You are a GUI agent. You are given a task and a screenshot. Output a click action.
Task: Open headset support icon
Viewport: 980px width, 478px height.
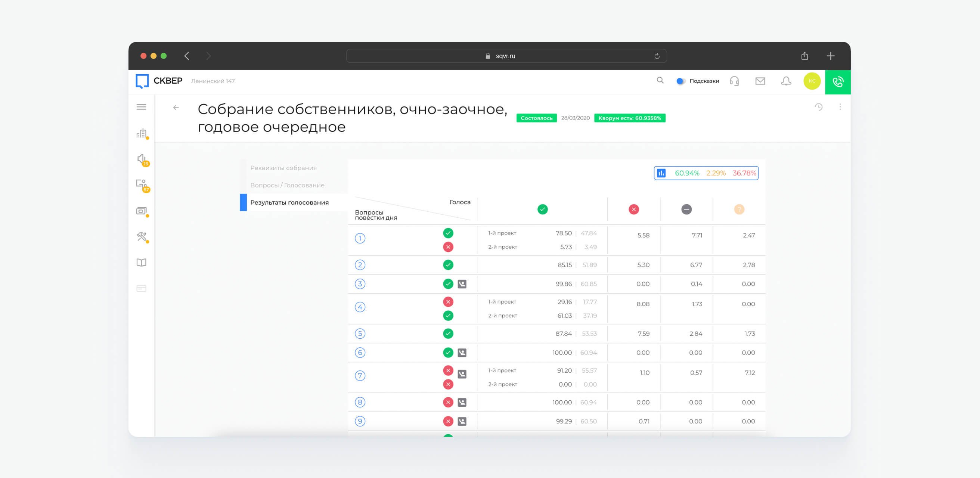(x=734, y=81)
